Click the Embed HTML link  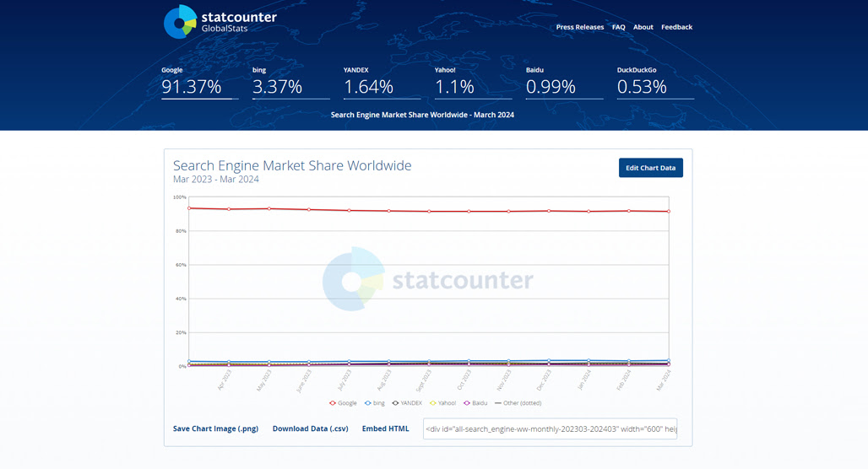tap(385, 429)
